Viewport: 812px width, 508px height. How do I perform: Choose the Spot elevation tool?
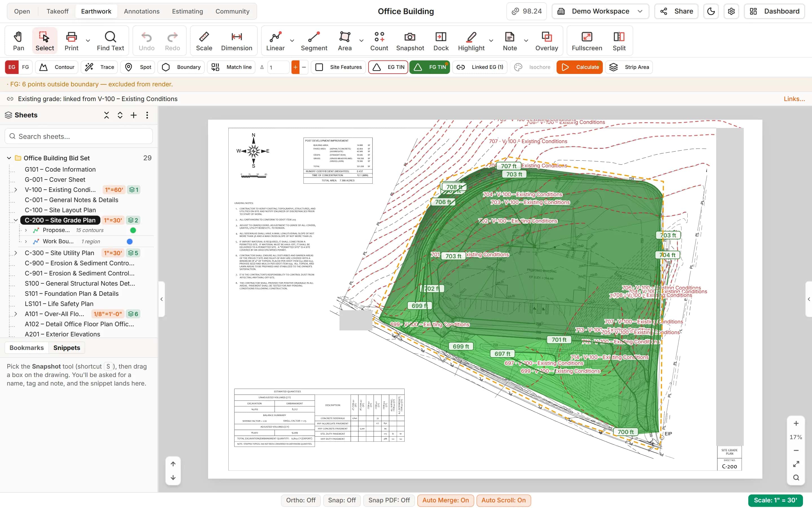click(x=138, y=67)
